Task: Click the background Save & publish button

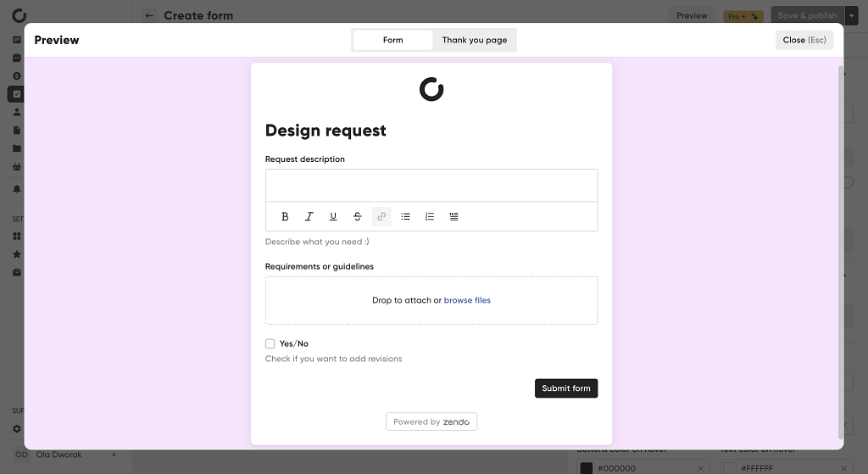Action: 807,15
